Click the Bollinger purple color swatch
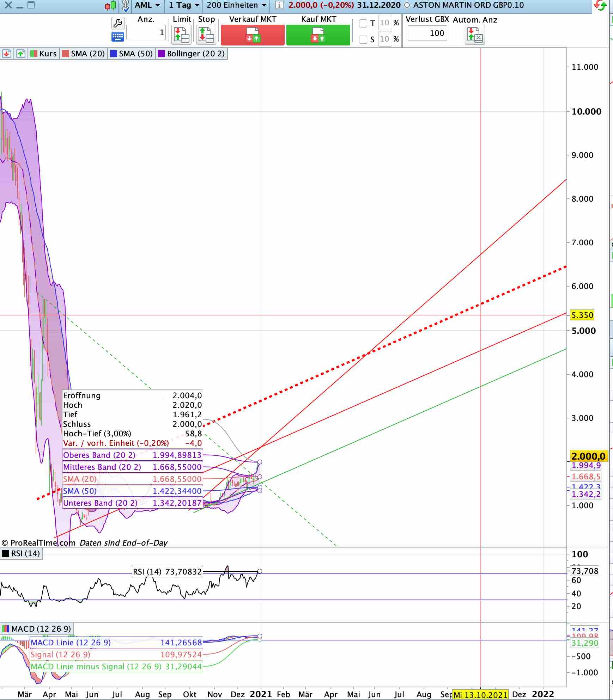Image resolution: width=613 pixels, height=700 pixels. tap(162, 54)
